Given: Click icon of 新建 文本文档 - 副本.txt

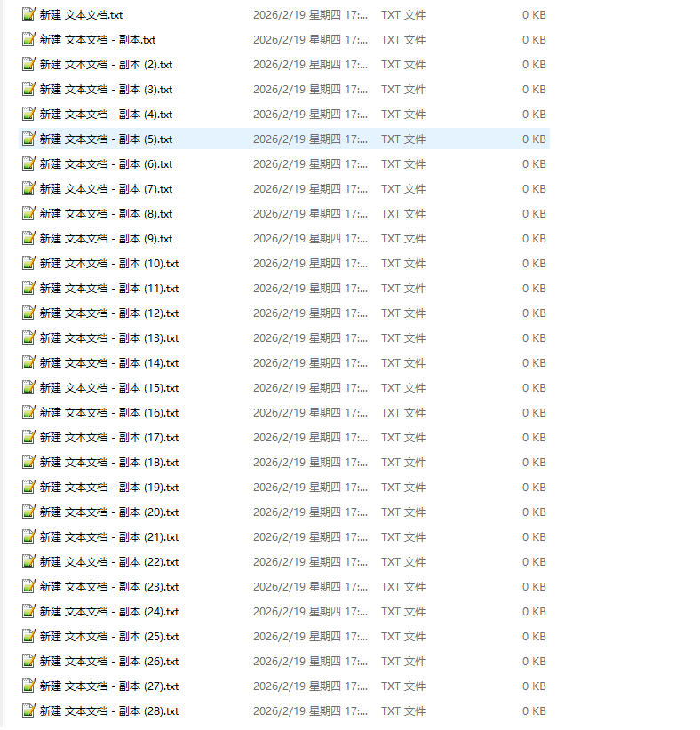Looking at the screenshot, I should pyautogui.click(x=29, y=40).
